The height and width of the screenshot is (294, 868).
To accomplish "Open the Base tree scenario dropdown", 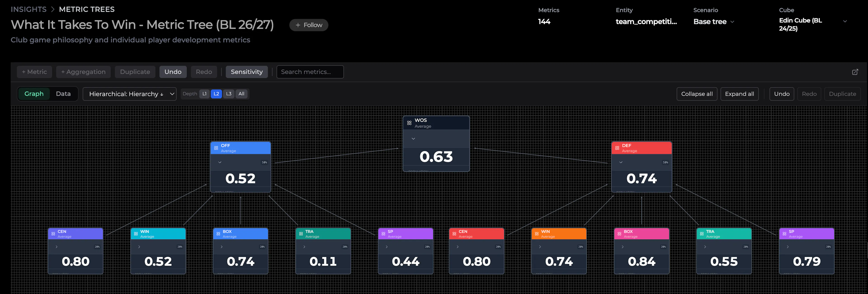I will tap(714, 22).
